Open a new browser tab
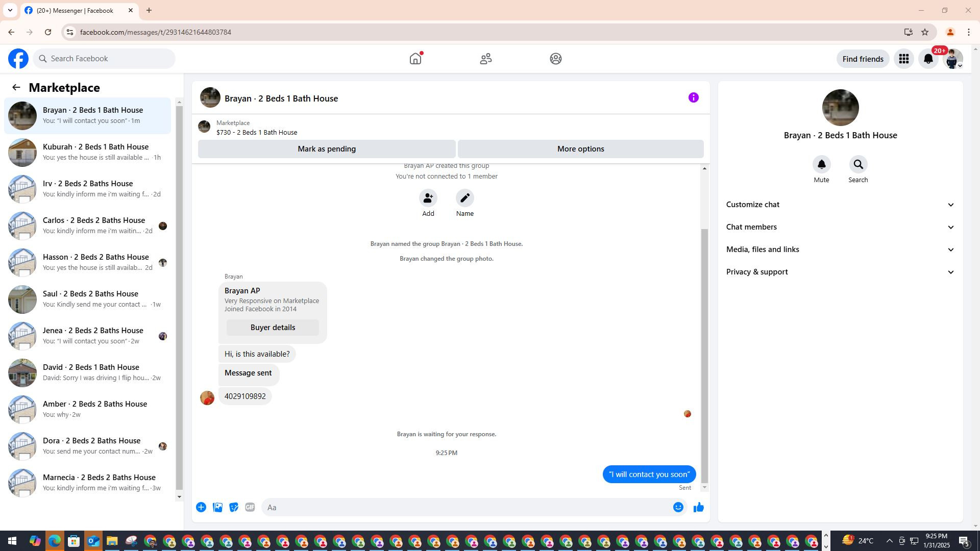Image resolution: width=980 pixels, height=551 pixels. pyautogui.click(x=149, y=10)
